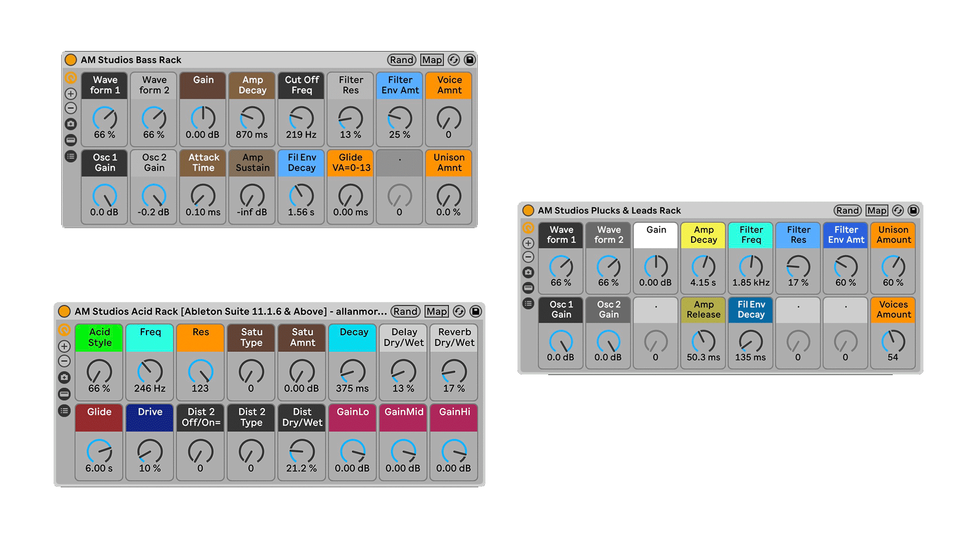980x551 pixels.
Task: Toggle macro controls icon in Bass Rack
Action: click(71, 78)
